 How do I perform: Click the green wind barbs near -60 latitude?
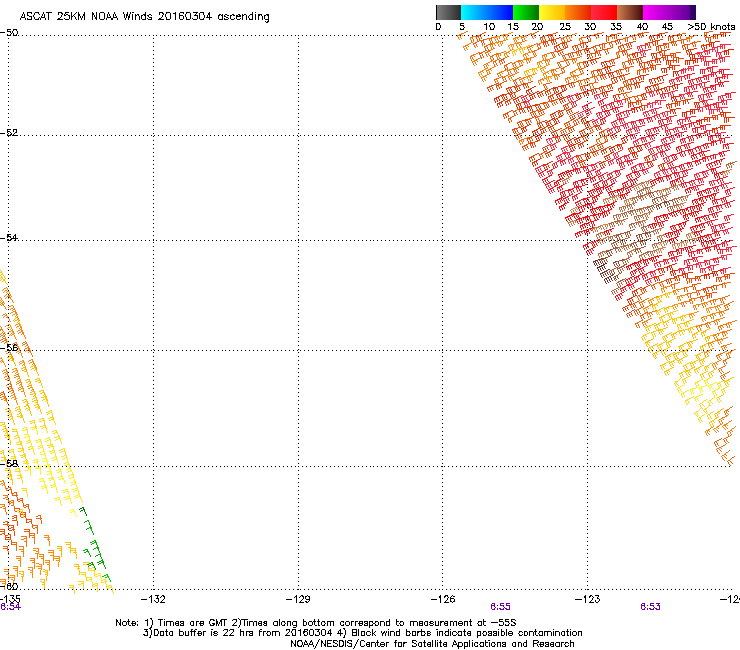tap(94, 545)
